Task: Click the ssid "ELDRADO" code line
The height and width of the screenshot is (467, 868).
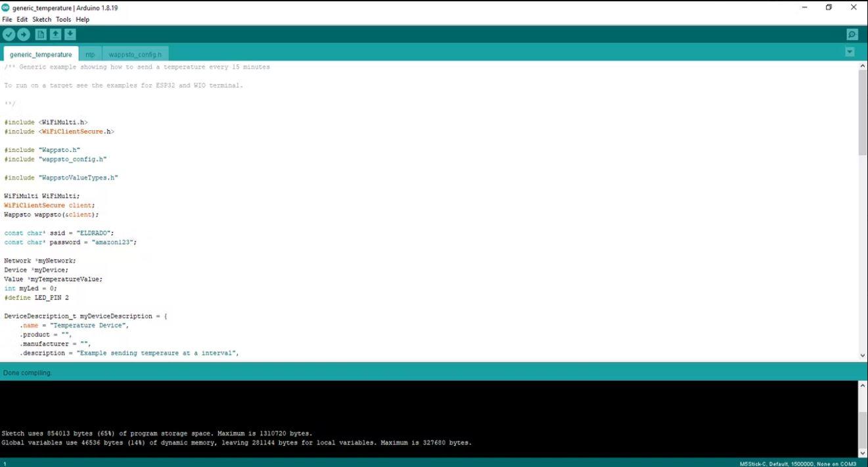Action: coord(59,233)
